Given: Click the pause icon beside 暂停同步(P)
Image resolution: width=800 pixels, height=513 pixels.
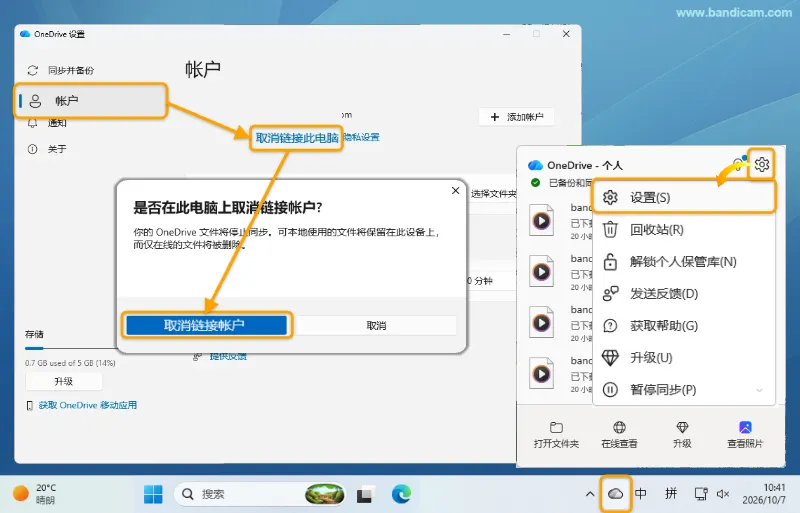Looking at the screenshot, I should [610, 390].
